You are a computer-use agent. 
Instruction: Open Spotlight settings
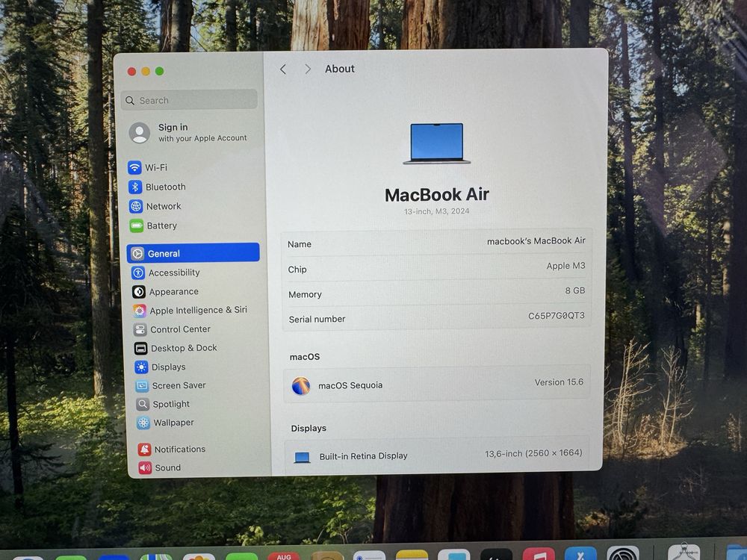(163, 404)
